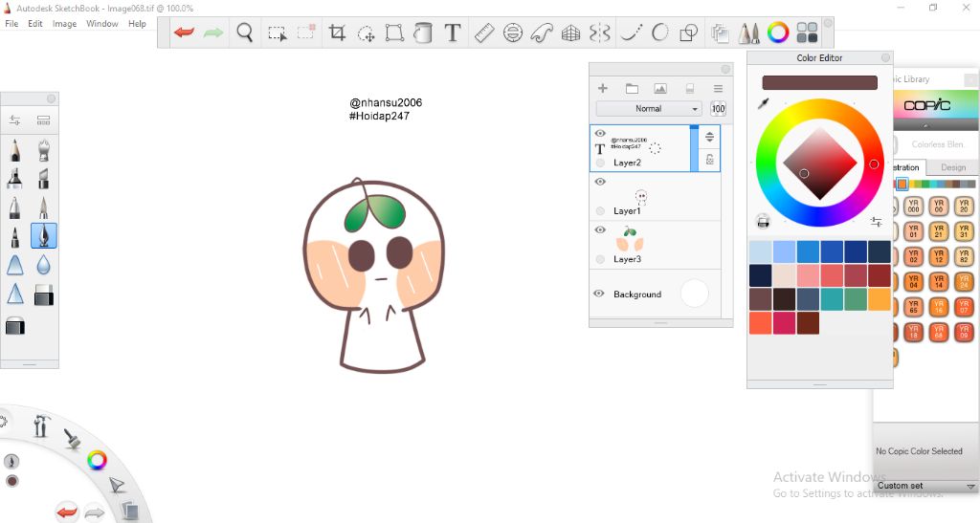Activate the rectangle Selection tool

point(277,33)
